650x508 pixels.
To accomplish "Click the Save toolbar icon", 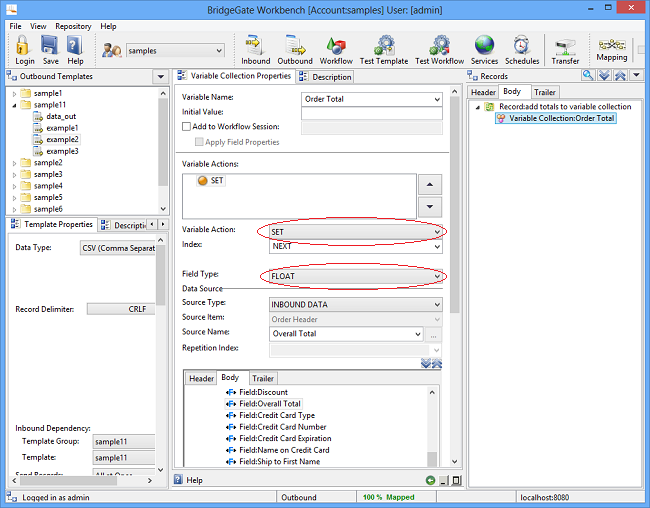I will pyautogui.click(x=50, y=49).
